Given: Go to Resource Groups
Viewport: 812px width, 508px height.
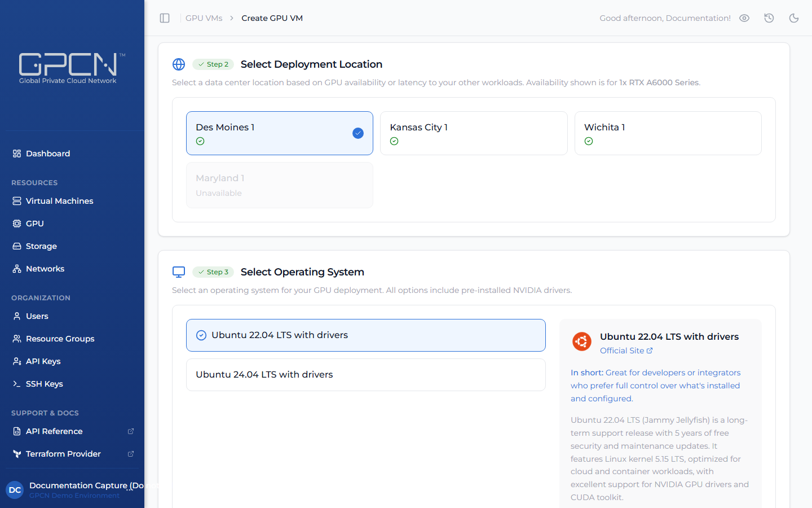Looking at the screenshot, I should [72, 339].
